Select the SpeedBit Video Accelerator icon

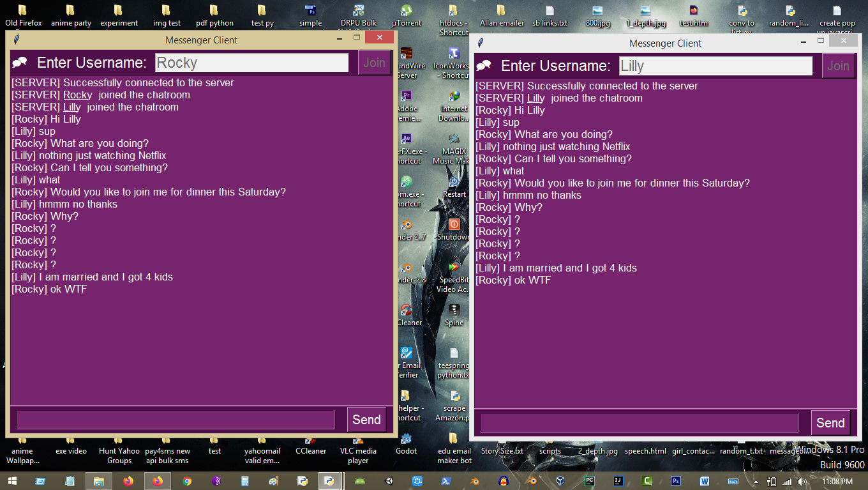[454, 277]
